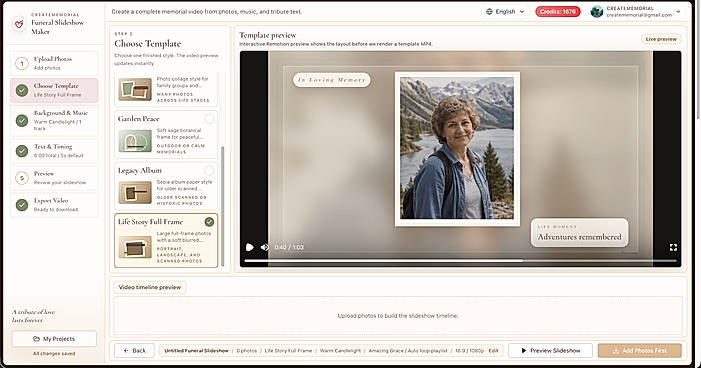Click the Choose Template heading
Screen dimensions: 701x368
pos(148,44)
